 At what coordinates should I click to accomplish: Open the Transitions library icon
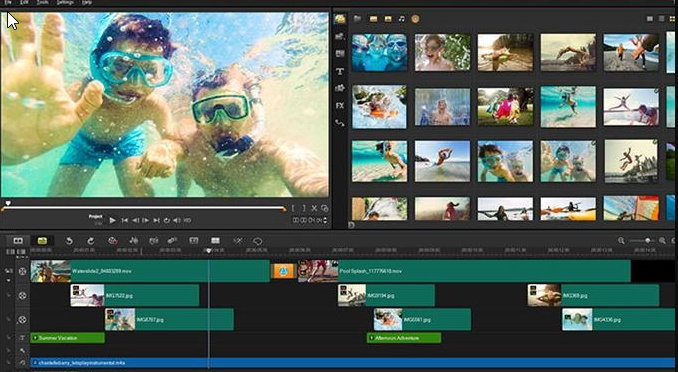coord(340,54)
